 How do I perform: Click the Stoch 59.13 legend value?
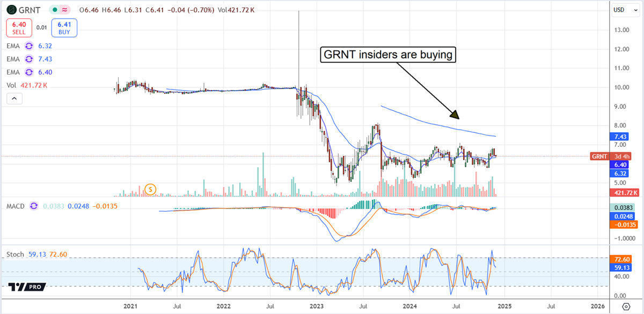click(x=36, y=255)
